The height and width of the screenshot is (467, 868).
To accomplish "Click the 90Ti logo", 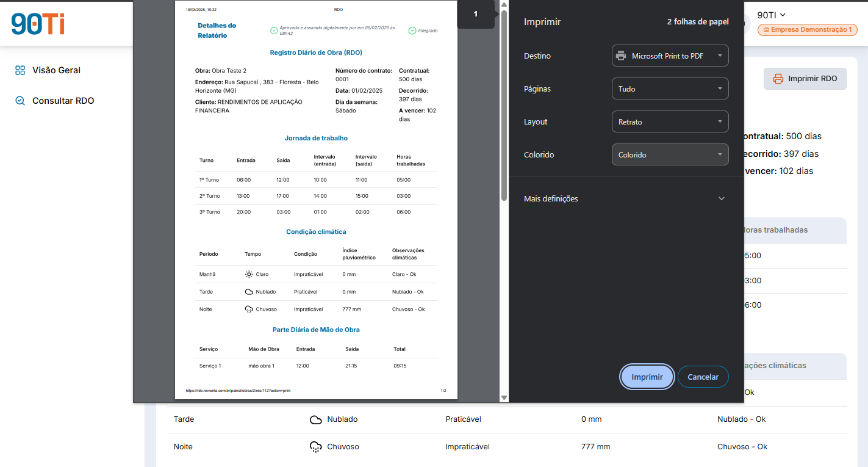I will tap(38, 24).
